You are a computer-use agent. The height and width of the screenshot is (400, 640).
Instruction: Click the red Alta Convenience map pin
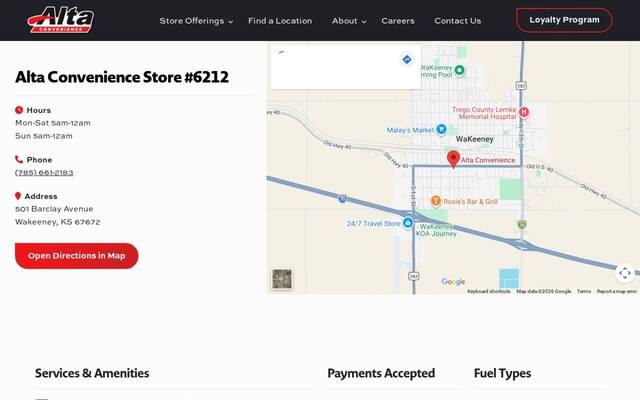point(453,159)
